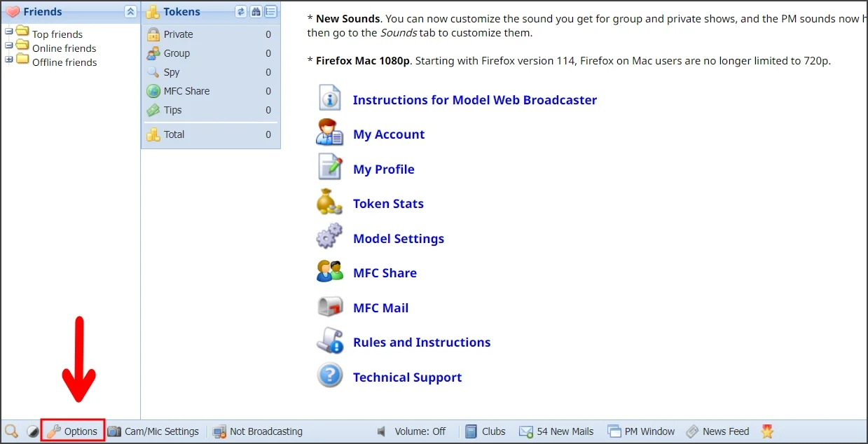The image size is (868, 444).
Task: Open the MFC Share link in main list
Action: (385, 273)
